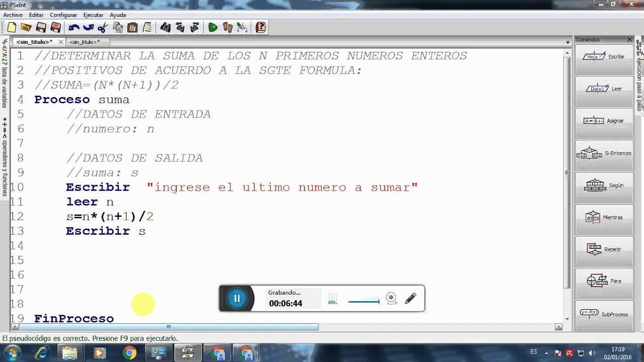Open a file using the folder icon
The width and height of the screenshot is (644, 362).
[x=26, y=27]
